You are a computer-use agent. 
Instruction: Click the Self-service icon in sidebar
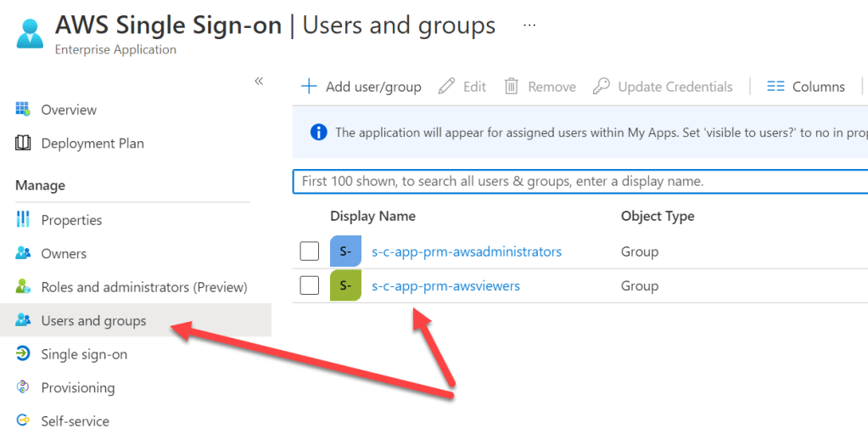pyautogui.click(x=23, y=420)
